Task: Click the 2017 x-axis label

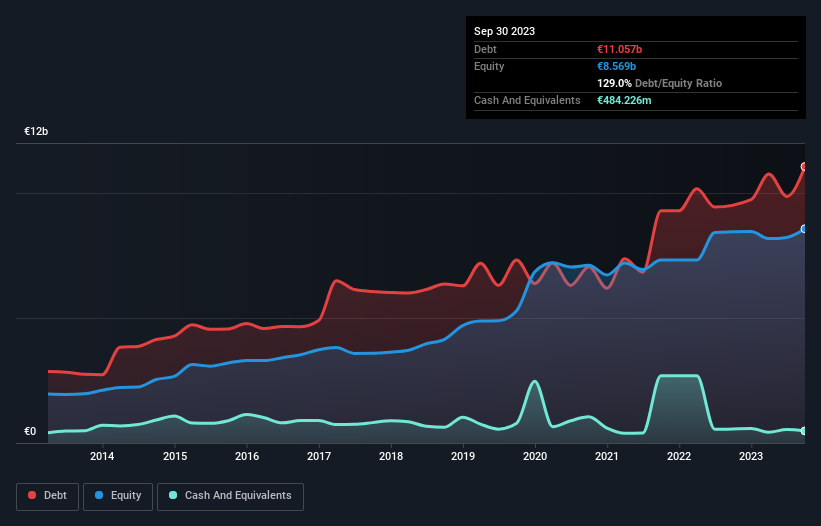Action: [319, 456]
